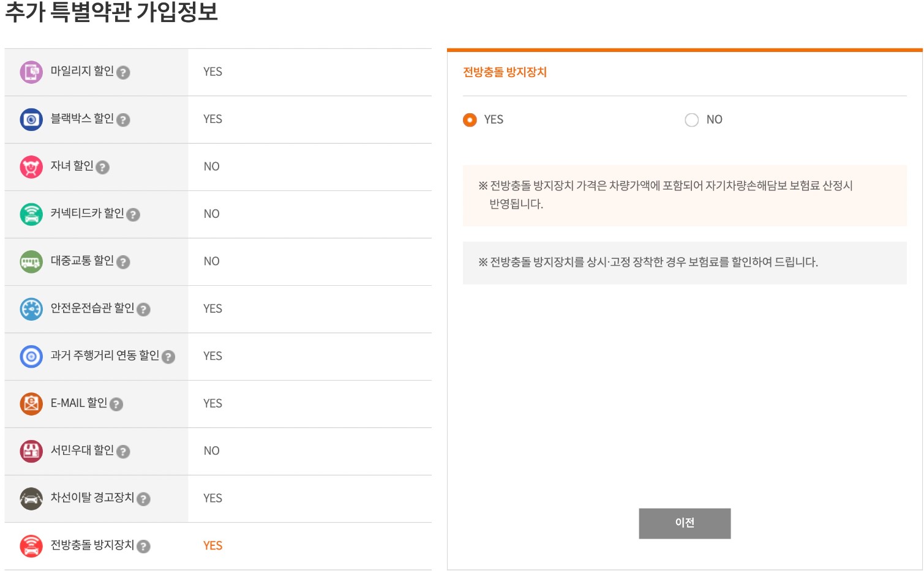This screenshot has height=571, width=924.
Task: Open help for E-MAIL 할인
Action: tap(116, 404)
